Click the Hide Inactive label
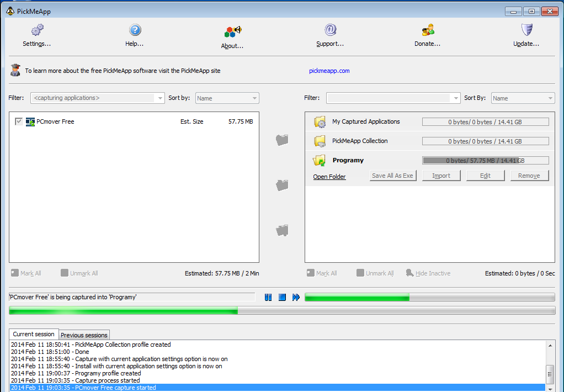564x392 pixels. 433,273
